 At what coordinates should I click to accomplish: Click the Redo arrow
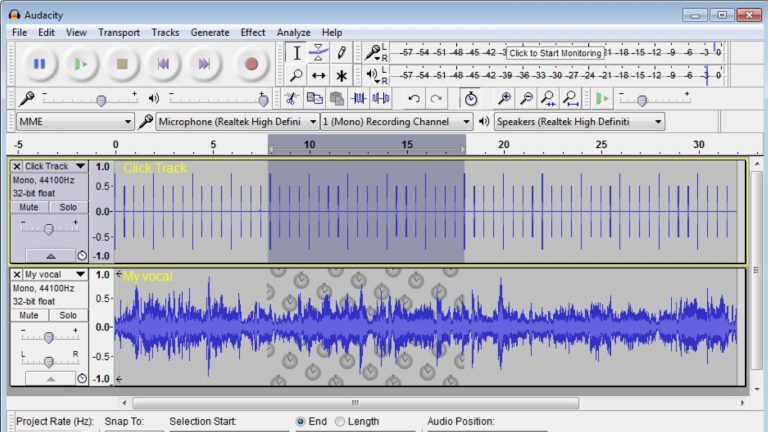pos(436,99)
